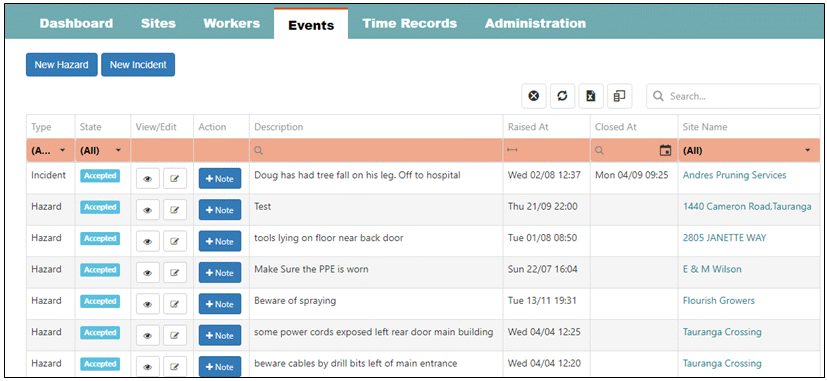Open Tauranga Crossing link for power cords row

[x=722, y=332]
